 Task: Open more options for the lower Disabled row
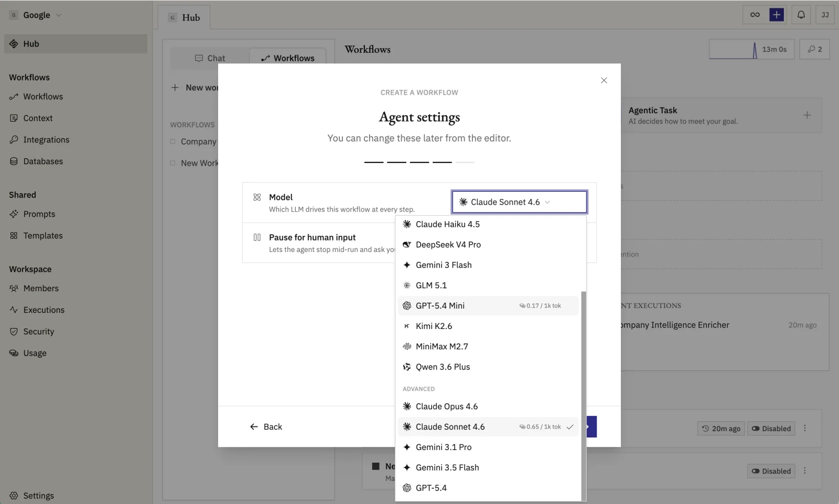click(x=805, y=471)
